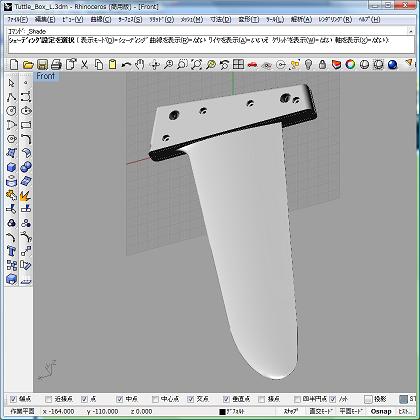Open a file using the folder icon
Image resolution: width=420 pixels, height=420 pixels.
[x=28, y=64]
